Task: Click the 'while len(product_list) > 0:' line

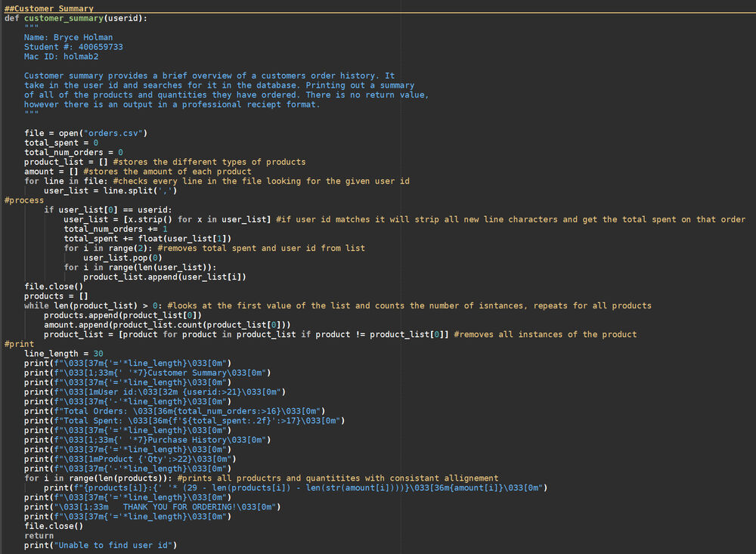Action: (338, 305)
